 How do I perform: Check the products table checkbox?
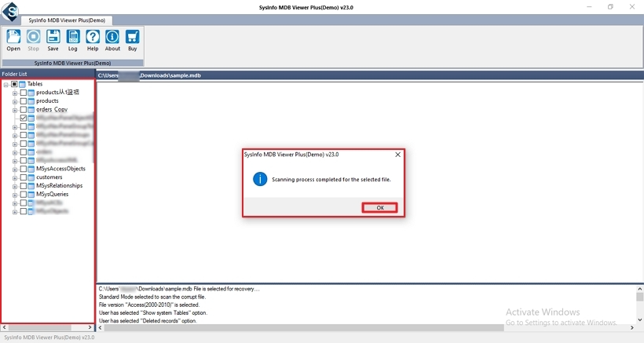coord(24,101)
